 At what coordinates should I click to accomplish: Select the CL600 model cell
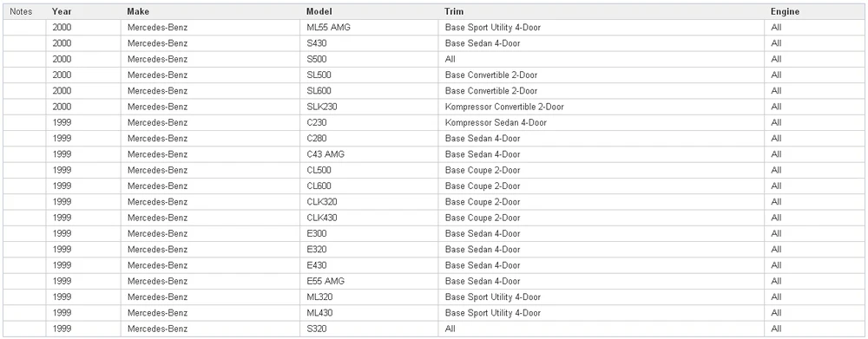369,186
